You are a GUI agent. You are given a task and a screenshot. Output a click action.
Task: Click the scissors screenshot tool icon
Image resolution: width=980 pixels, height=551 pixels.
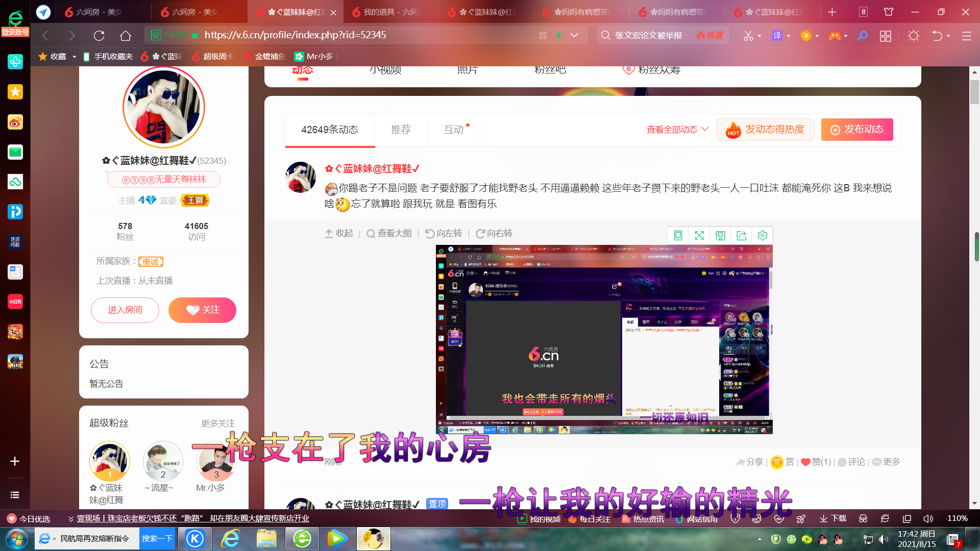point(748,36)
